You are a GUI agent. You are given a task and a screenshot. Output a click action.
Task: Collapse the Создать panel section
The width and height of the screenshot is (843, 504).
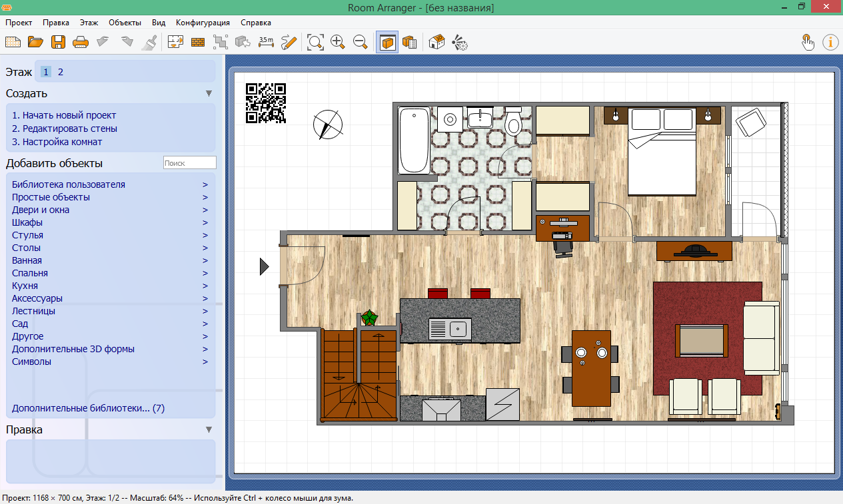pyautogui.click(x=209, y=94)
